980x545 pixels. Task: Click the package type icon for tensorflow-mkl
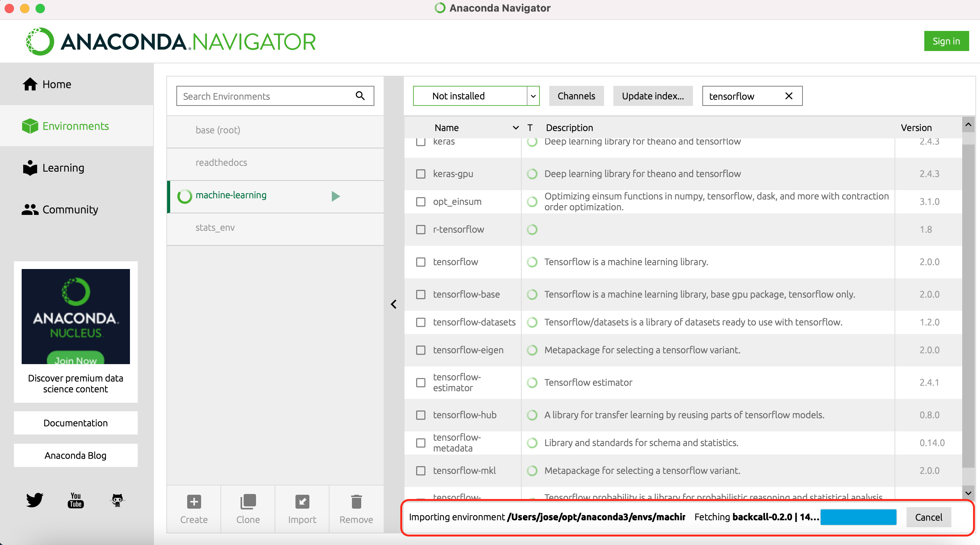[532, 471]
